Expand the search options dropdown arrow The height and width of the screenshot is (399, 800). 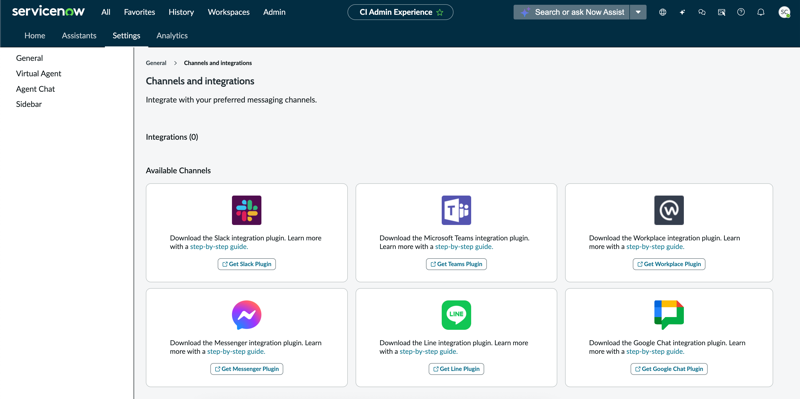pyautogui.click(x=638, y=12)
